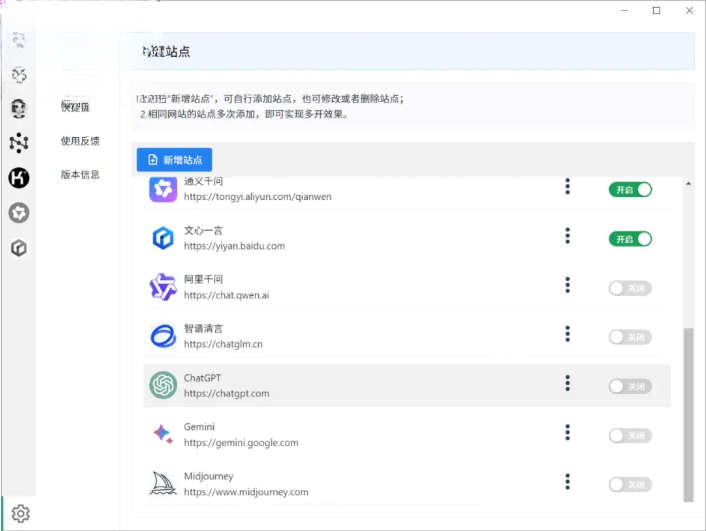Open 智谱清言 three-dot options menu
The width and height of the screenshot is (706, 531).
tap(567, 334)
